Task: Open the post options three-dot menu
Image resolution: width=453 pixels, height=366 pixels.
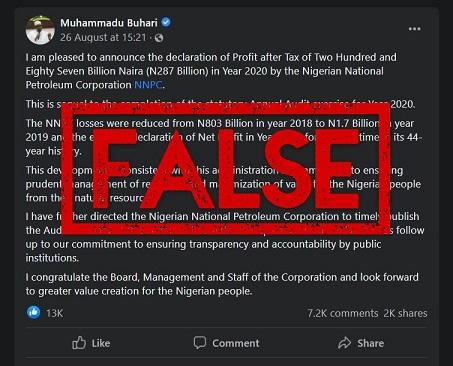Action: pyautogui.click(x=414, y=29)
